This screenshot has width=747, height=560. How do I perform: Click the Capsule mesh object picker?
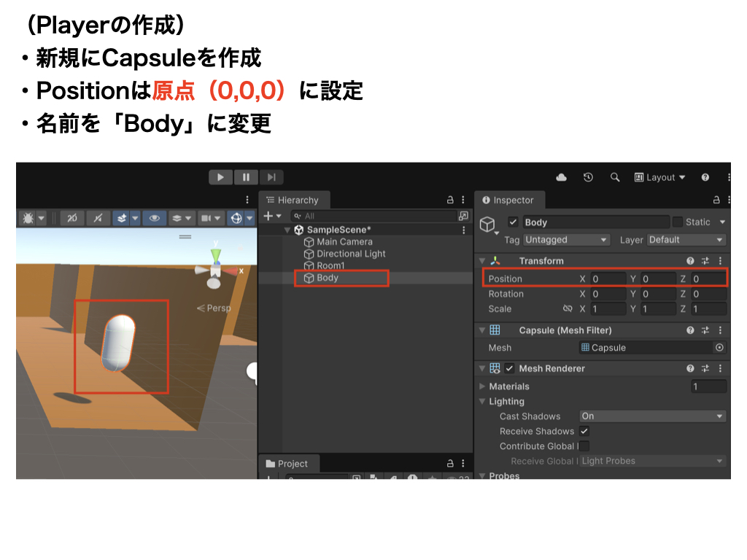719,348
